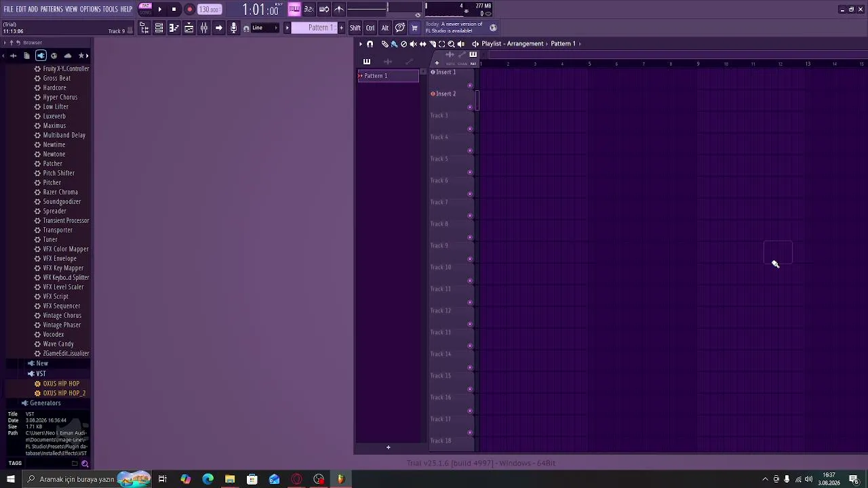This screenshot has height=488, width=868.
Task: Mute Track 10 using its dot
Action: coord(470,281)
